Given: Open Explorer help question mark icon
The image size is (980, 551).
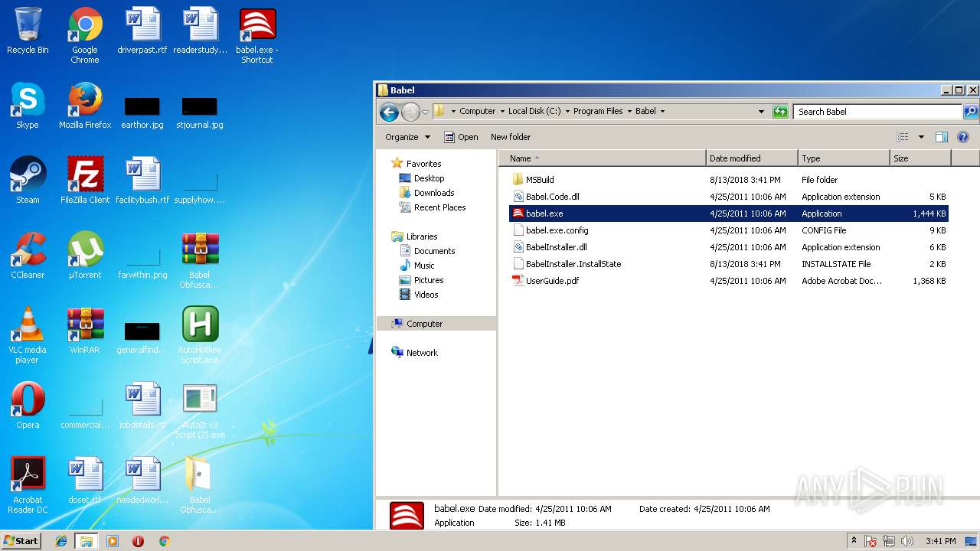Looking at the screenshot, I should tap(963, 137).
